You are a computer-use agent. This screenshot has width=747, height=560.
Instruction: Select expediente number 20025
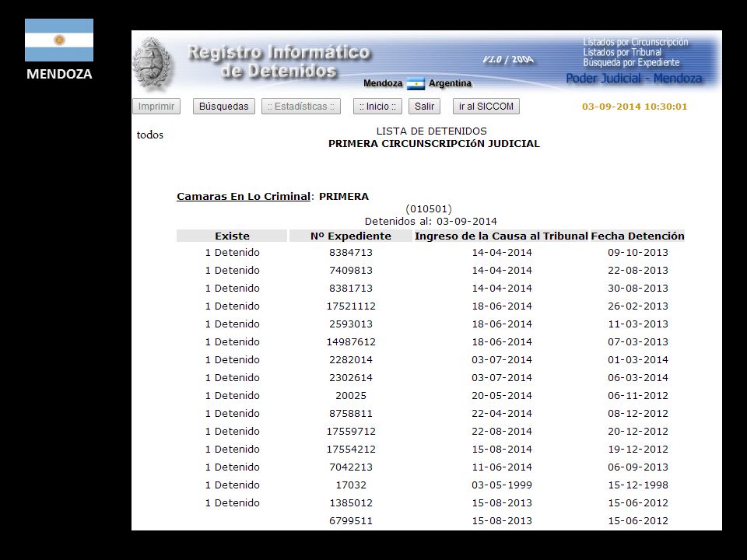pyautogui.click(x=351, y=395)
